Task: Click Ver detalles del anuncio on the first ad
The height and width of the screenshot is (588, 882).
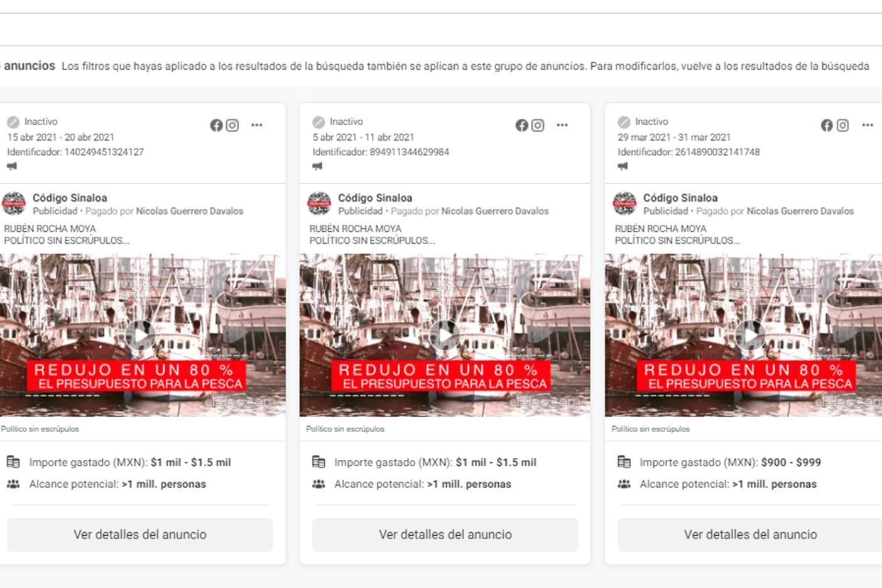Action: click(x=139, y=535)
